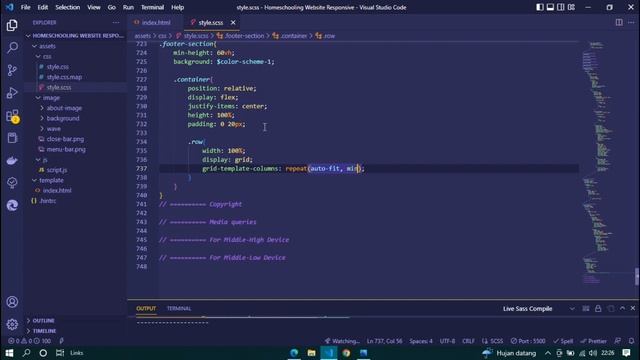Viewport: 640px width, 360px height.
Task: Expand the Timeline section
Action: (44, 331)
